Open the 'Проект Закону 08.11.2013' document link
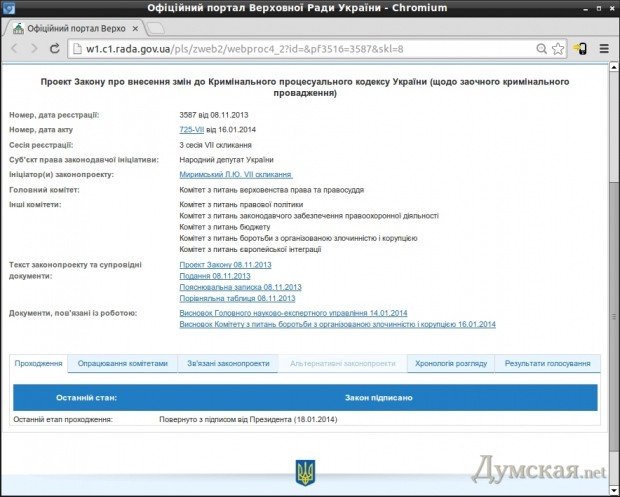This screenshot has width=620, height=497. 226,264
